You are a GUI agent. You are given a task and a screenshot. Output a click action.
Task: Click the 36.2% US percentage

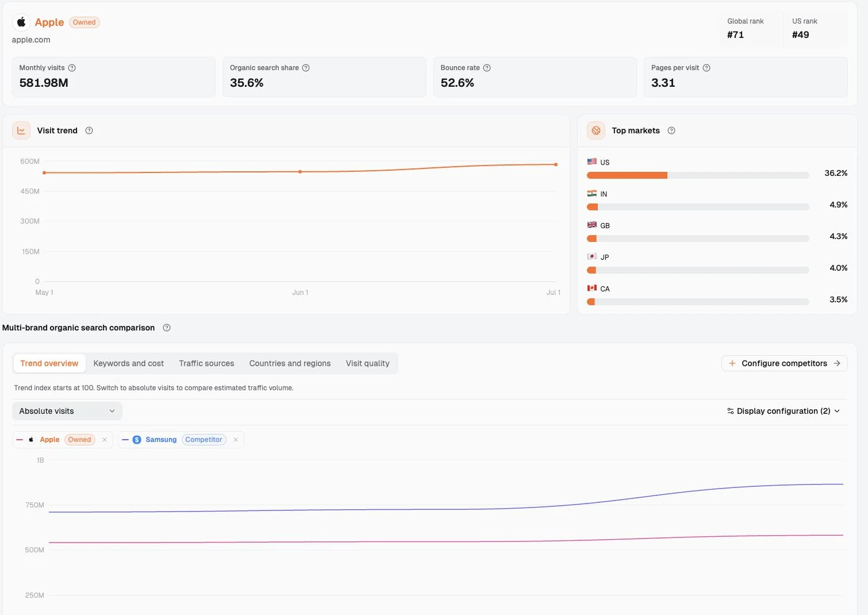coord(836,173)
